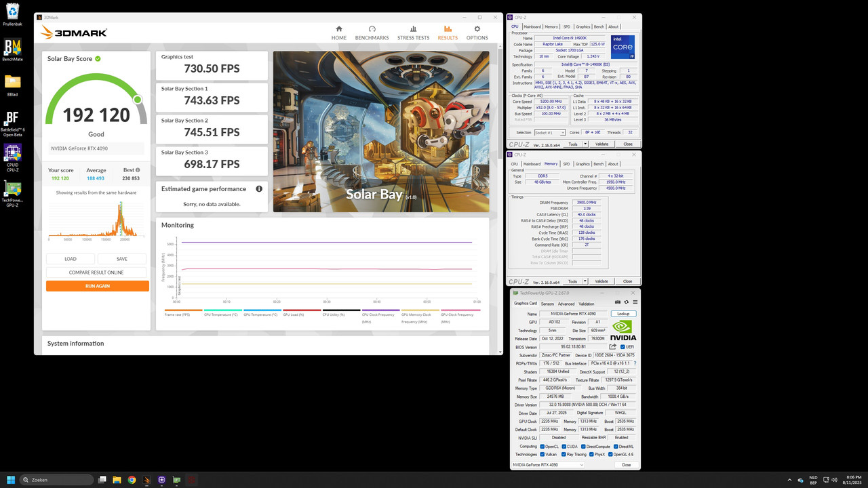Click the NVIDIA logo in GPU-Z
Image resolution: width=868 pixels, height=488 pixels.
click(623, 330)
